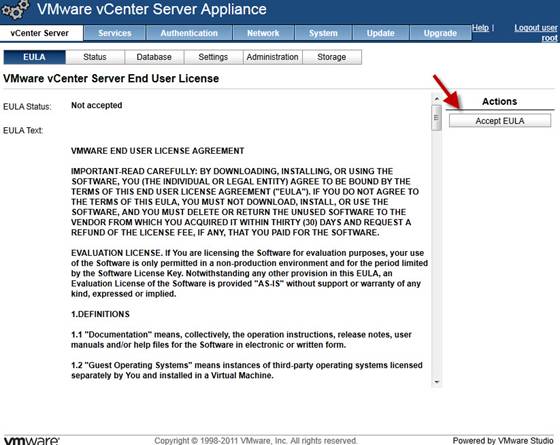Show the Status sub-tab

pos(95,57)
